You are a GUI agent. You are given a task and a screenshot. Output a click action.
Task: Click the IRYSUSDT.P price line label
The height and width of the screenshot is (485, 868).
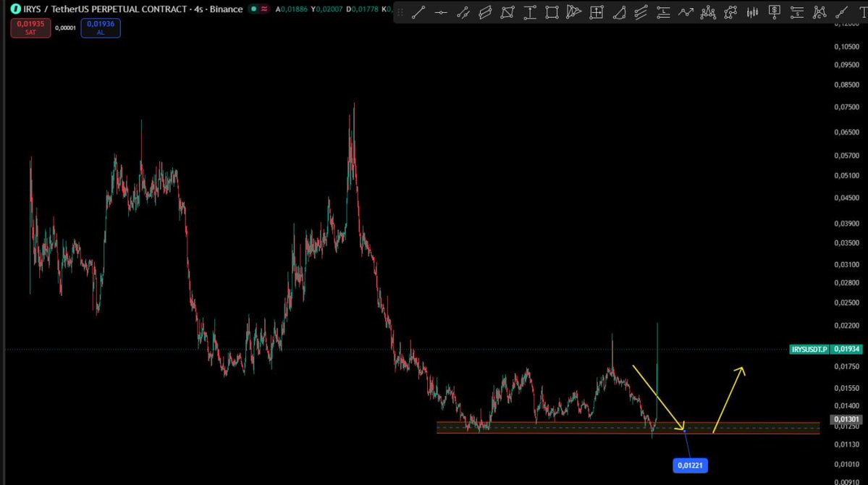tap(809, 350)
